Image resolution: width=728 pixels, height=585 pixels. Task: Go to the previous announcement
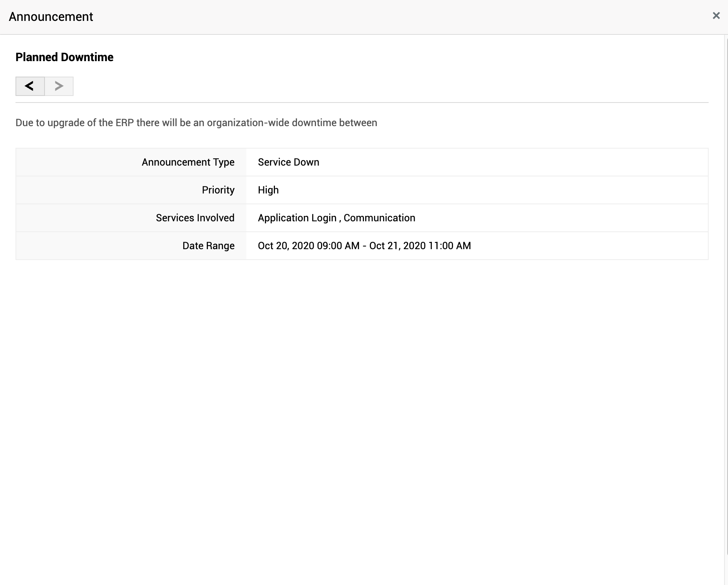coord(30,86)
